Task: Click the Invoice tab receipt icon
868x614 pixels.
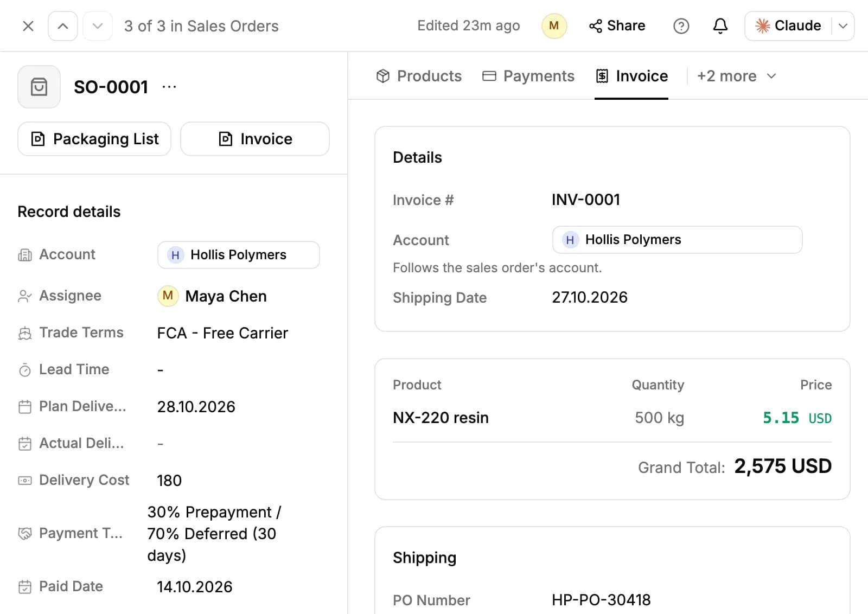Action: pyautogui.click(x=602, y=76)
